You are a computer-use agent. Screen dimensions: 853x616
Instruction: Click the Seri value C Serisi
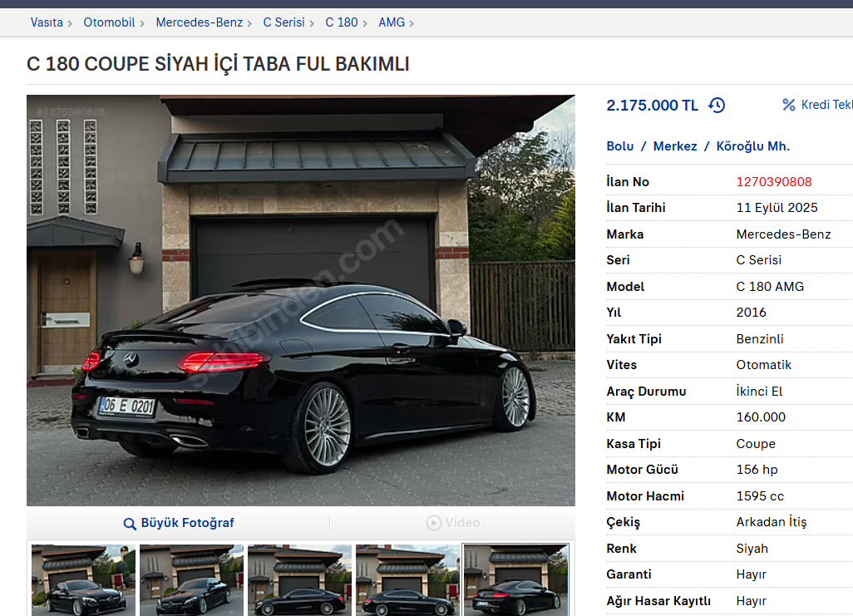pyautogui.click(x=759, y=260)
